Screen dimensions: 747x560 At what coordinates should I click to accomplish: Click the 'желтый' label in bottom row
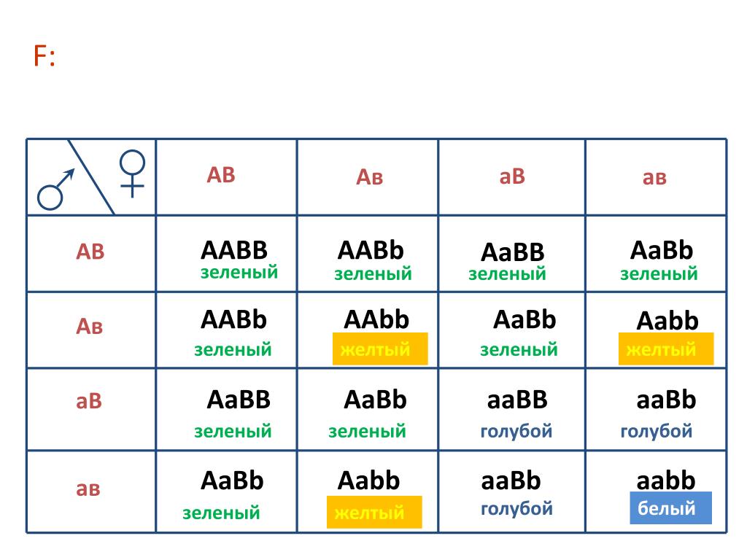(x=374, y=513)
